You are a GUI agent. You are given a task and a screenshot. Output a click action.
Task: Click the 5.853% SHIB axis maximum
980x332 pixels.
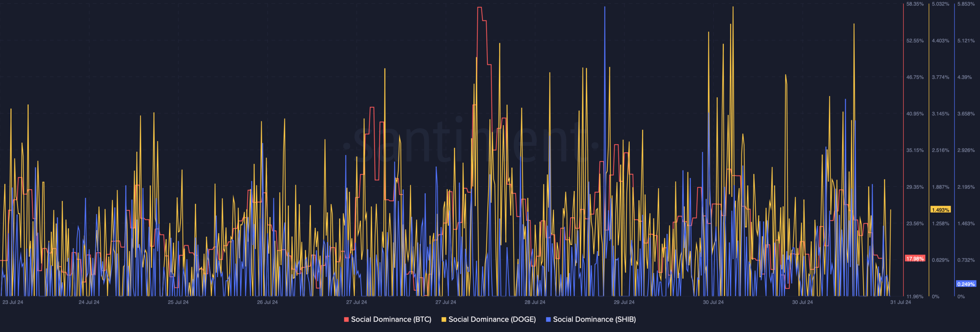click(966, 4)
